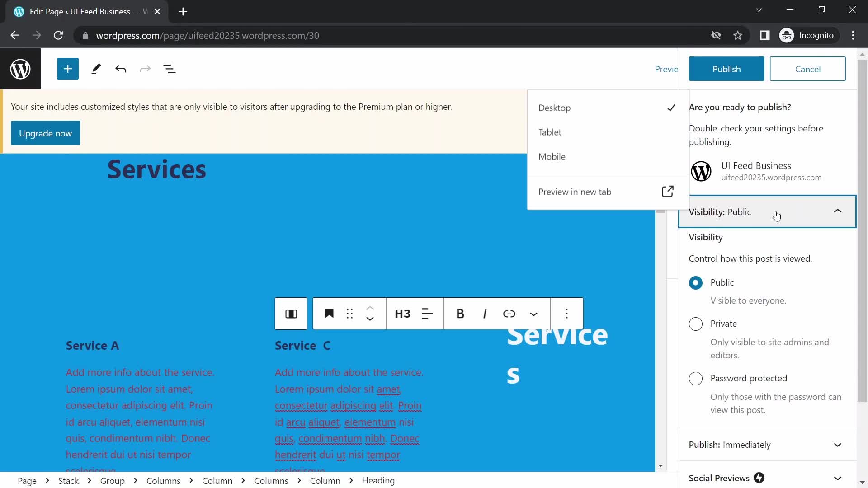
Task: Click the Publish button
Action: click(x=726, y=69)
